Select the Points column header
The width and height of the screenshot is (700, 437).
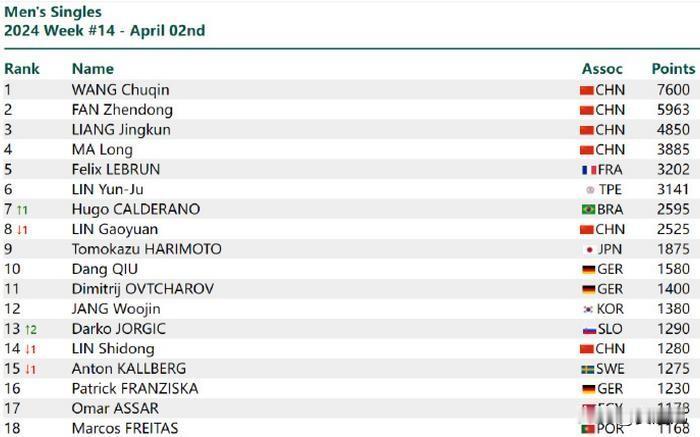click(673, 69)
